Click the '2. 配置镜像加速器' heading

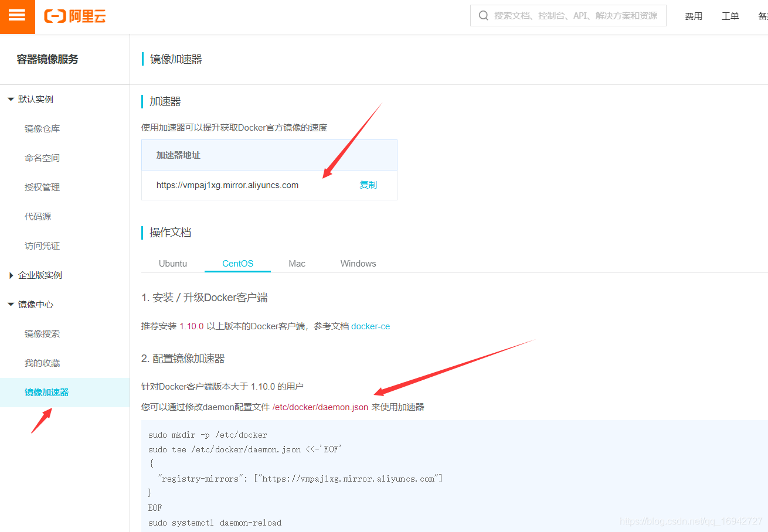pyautogui.click(x=183, y=359)
